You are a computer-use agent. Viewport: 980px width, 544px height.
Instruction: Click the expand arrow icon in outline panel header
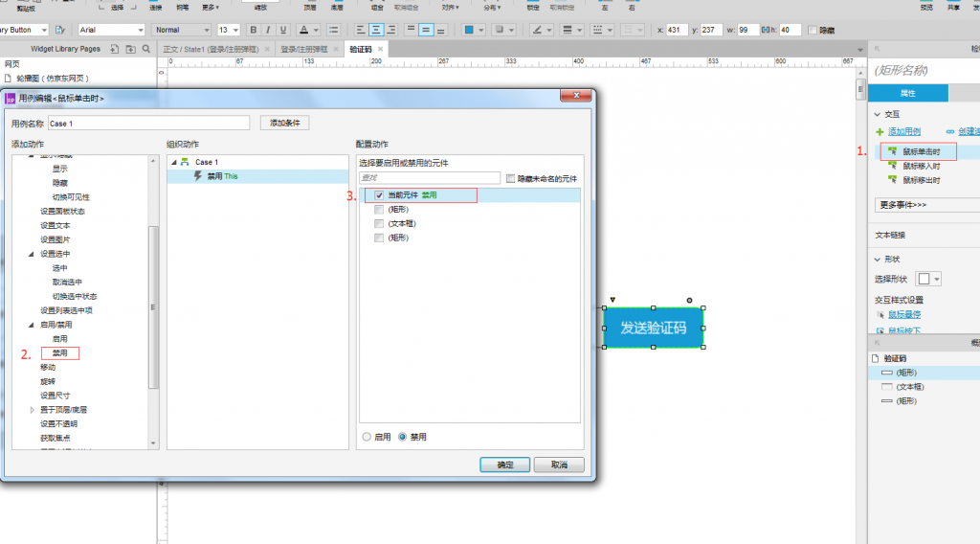coord(877,343)
